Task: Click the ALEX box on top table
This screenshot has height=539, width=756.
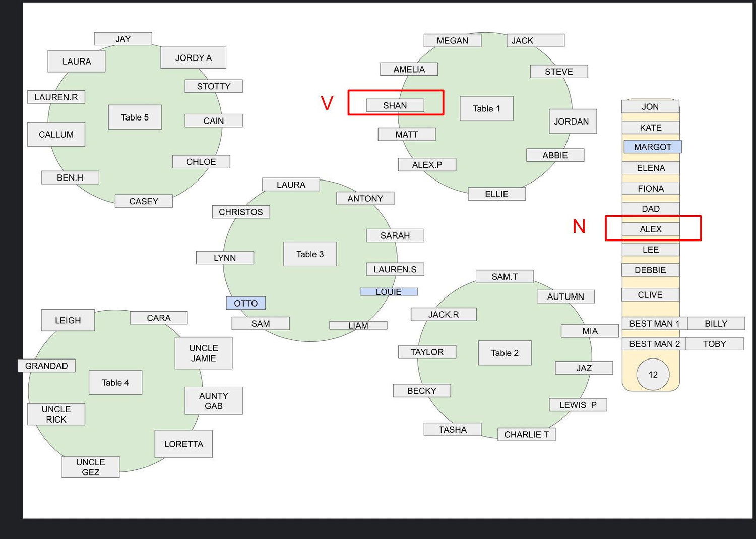Action: point(651,229)
